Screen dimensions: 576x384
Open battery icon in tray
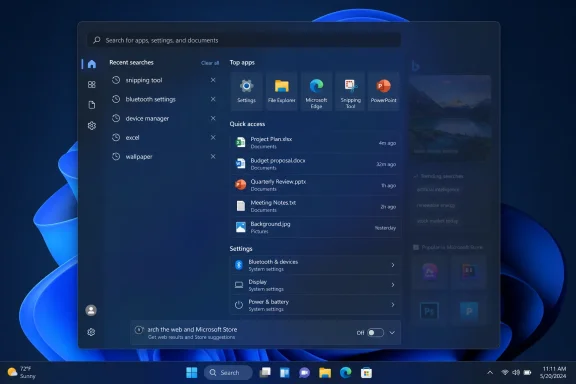coord(528,373)
